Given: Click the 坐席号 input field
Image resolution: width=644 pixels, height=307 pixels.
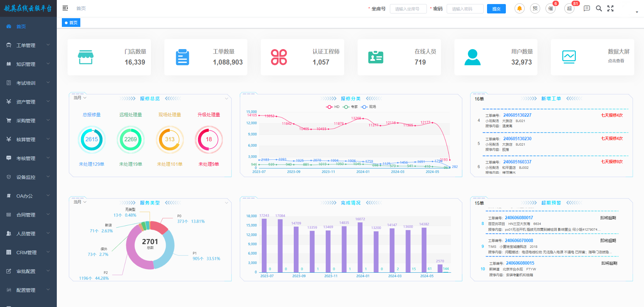Looking at the screenshot, I should pyautogui.click(x=408, y=9).
